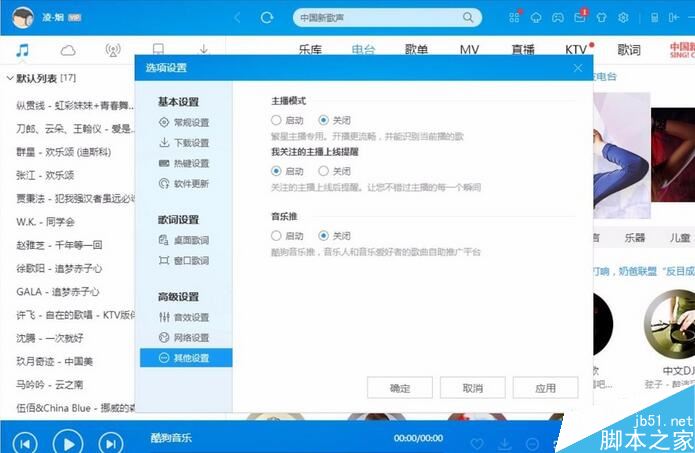Click the refresh icon in top bar

pyautogui.click(x=267, y=18)
